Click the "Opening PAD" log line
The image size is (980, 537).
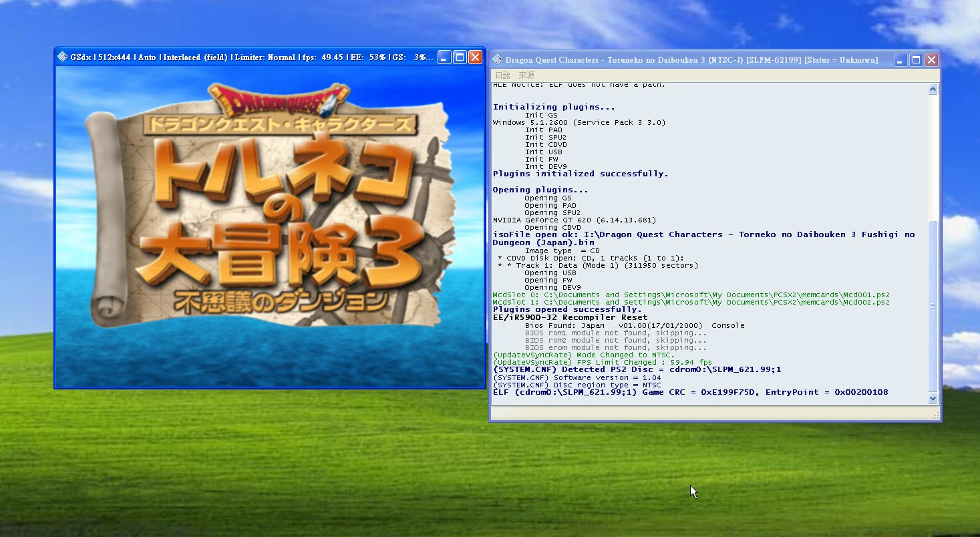point(551,206)
